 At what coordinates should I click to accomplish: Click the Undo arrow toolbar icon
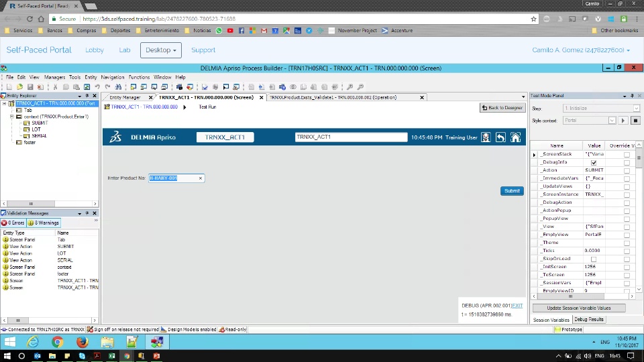pyautogui.click(x=97, y=87)
